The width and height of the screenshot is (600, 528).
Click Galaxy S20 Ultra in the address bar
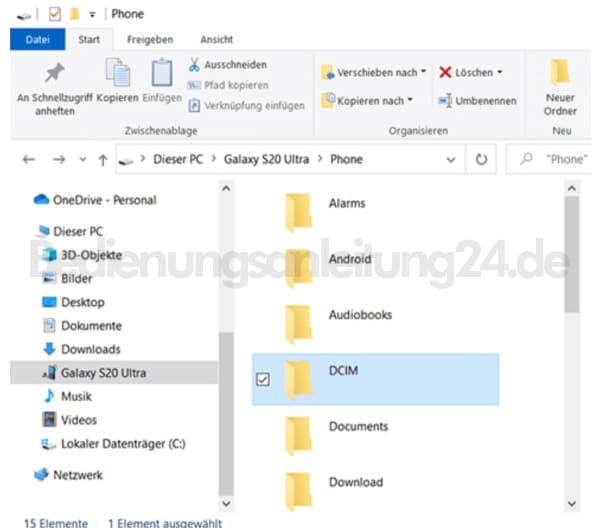pos(266,159)
